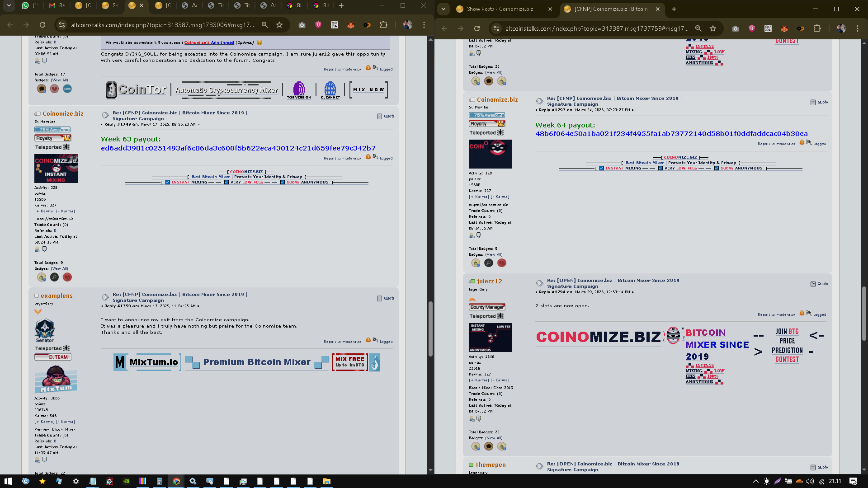View site information icon in right address bar
Viewport: 868px width, 488px height.
tap(496, 28)
